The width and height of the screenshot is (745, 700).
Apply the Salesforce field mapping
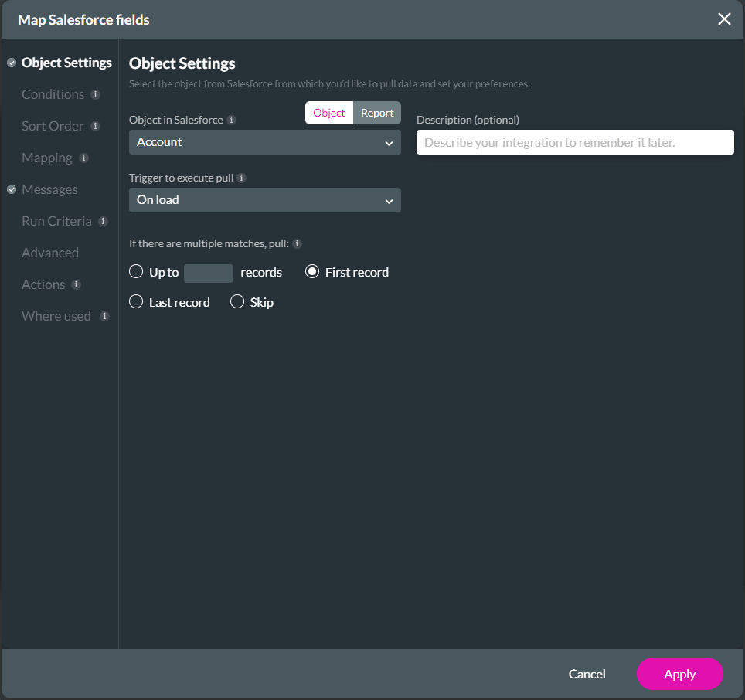(x=679, y=674)
